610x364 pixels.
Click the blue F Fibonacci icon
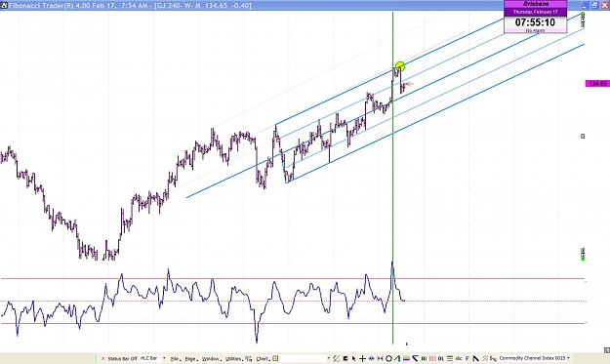click(468, 358)
